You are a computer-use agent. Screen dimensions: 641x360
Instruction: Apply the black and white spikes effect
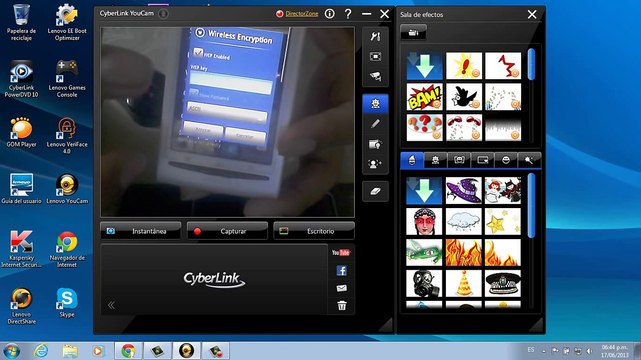point(503,127)
